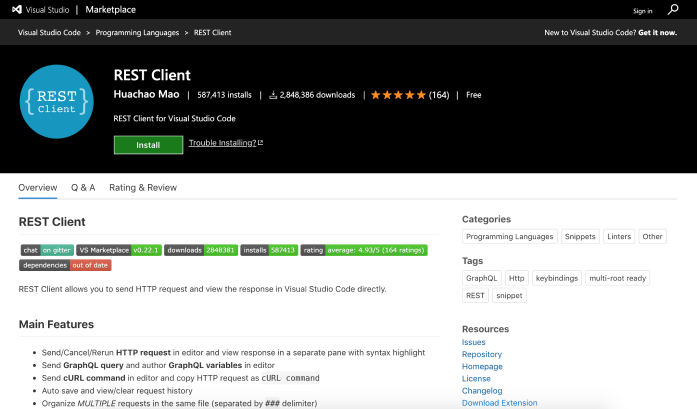
Task: Click VS Marketplace v0.22.1 badge
Action: 119,250
